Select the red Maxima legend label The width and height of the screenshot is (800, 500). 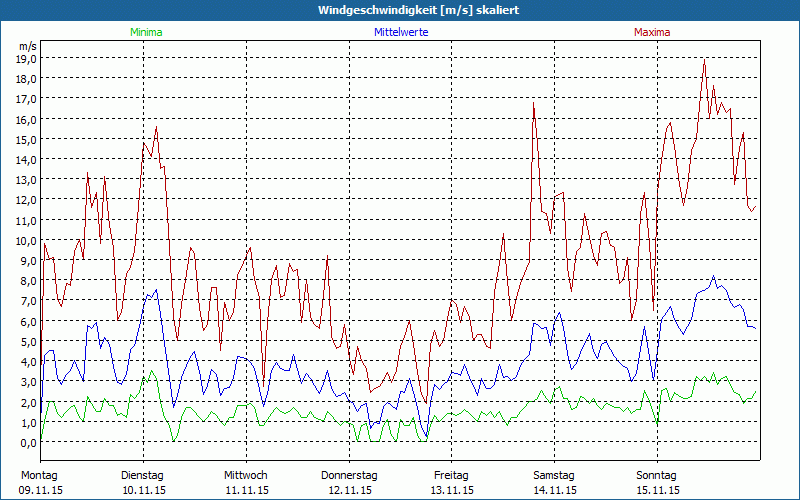pyautogui.click(x=652, y=32)
